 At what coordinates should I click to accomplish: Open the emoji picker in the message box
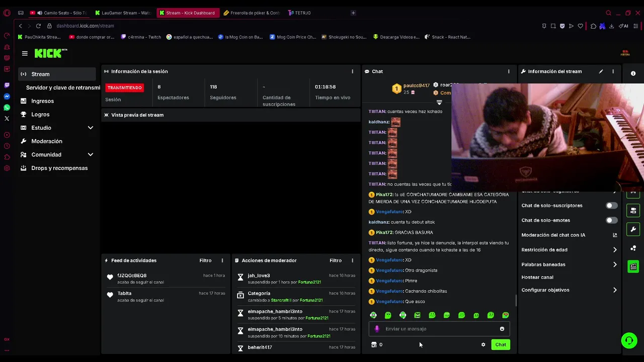click(x=502, y=329)
